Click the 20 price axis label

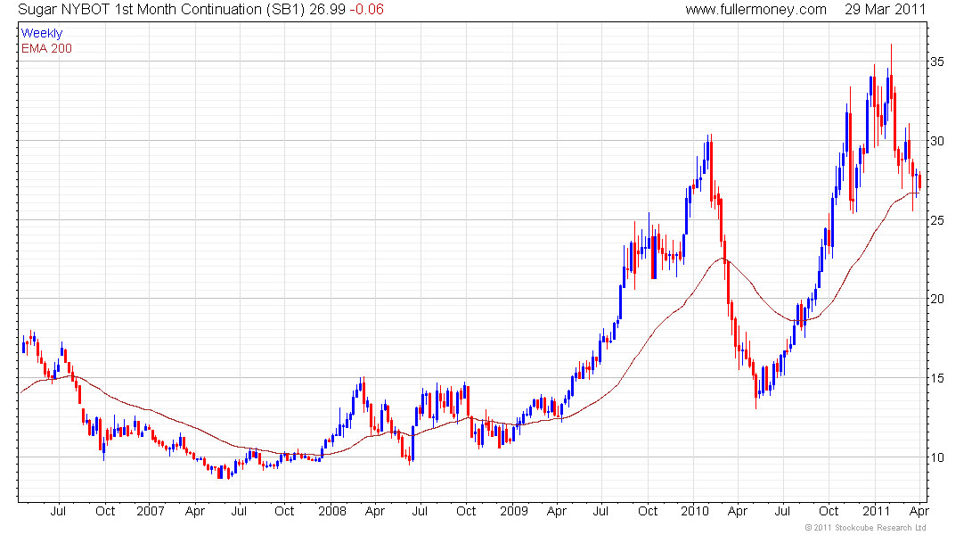pyautogui.click(x=937, y=299)
